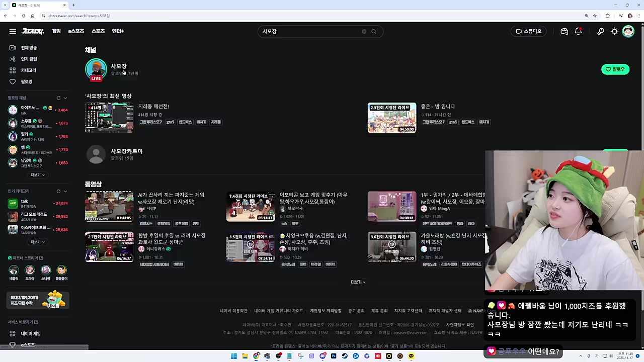This screenshot has width=644, height=362.
Task: Click the key login icon
Action: click(600, 31)
